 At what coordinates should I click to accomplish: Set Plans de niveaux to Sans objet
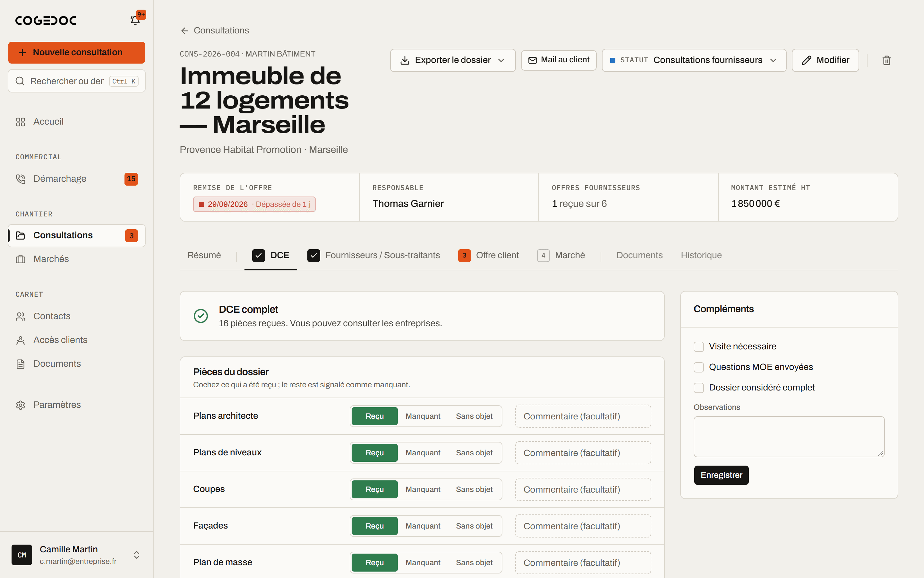click(474, 453)
